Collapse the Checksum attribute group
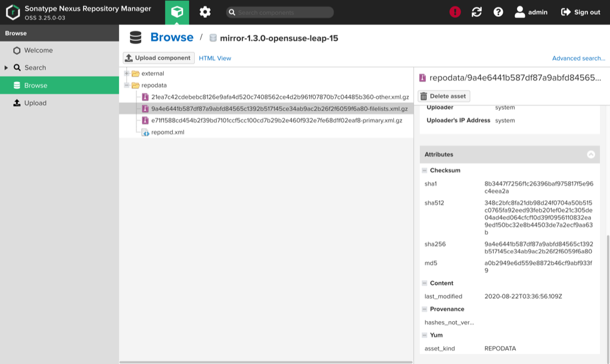This screenshot has width=610, height=364. point(424,170)
